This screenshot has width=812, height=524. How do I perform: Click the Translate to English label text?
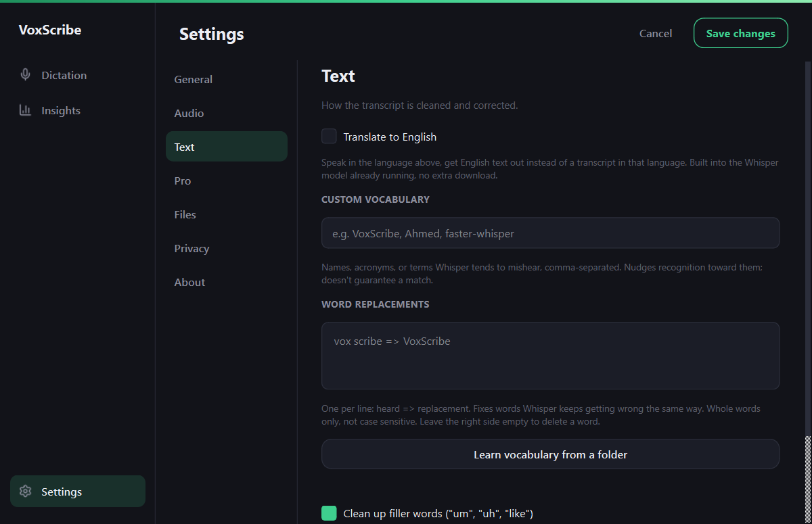(x=390, y=137)
